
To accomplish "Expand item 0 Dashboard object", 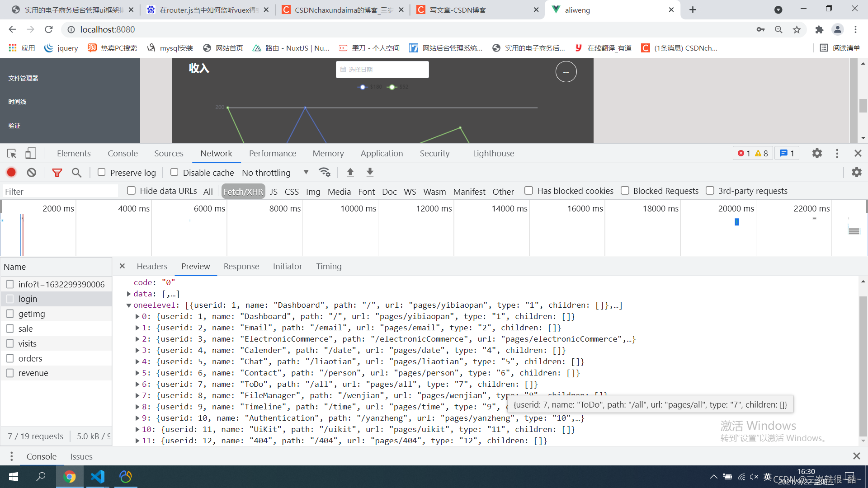I will (x=137, y=316).
